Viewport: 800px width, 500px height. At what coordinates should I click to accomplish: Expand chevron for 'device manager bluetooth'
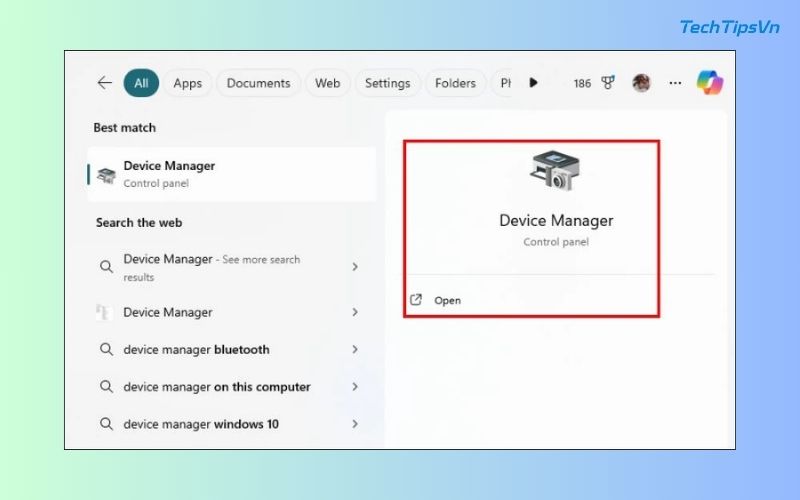[355, 349]
